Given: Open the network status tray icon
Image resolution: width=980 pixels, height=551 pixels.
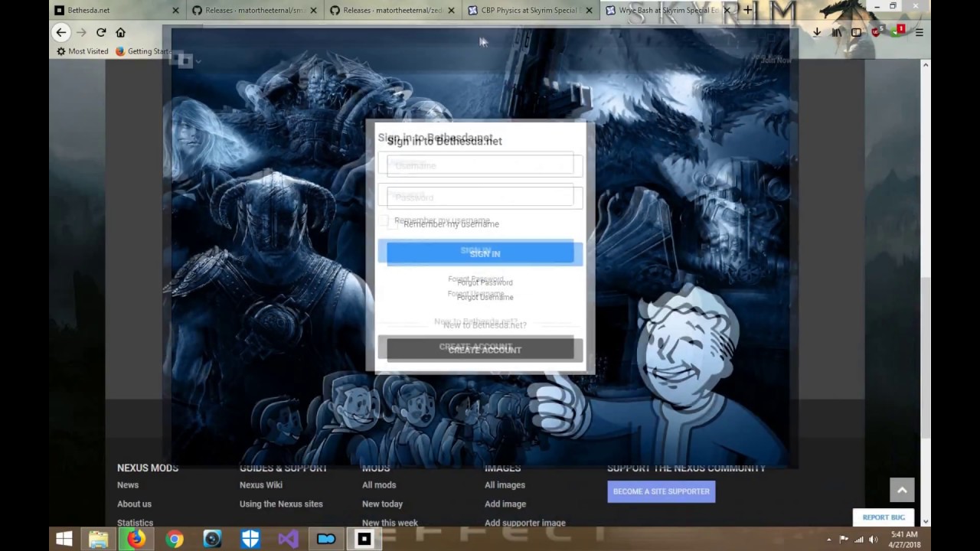Looking at the screenshot, I should [x=858, y=540].
